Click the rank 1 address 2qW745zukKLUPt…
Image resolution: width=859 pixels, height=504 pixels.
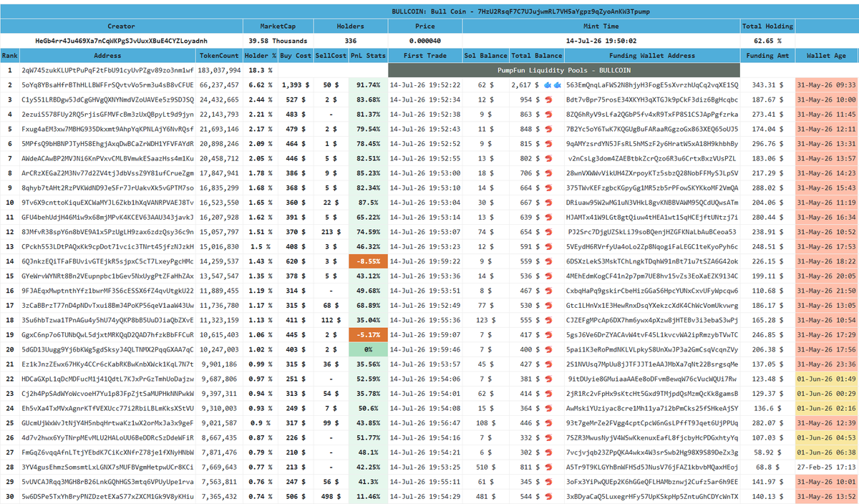point(108,70)
